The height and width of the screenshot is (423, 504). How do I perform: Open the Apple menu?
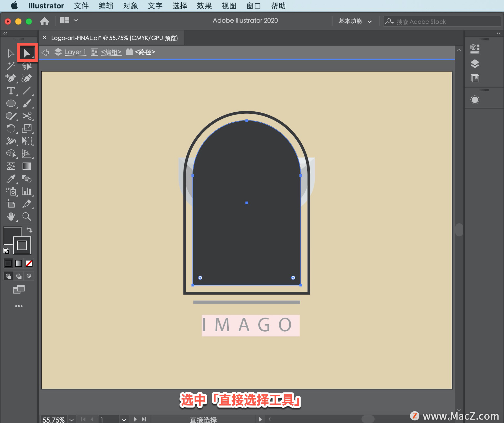(14, 6)
